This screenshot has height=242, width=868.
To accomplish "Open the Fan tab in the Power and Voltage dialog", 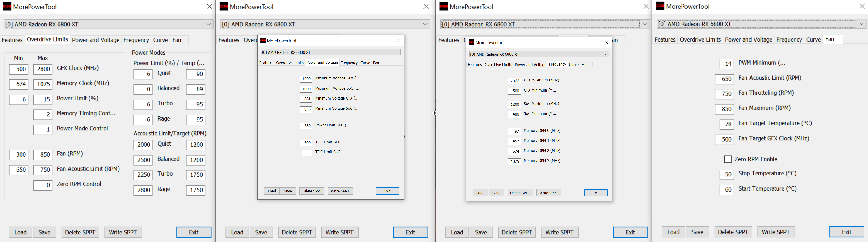I will click(376, 63).
